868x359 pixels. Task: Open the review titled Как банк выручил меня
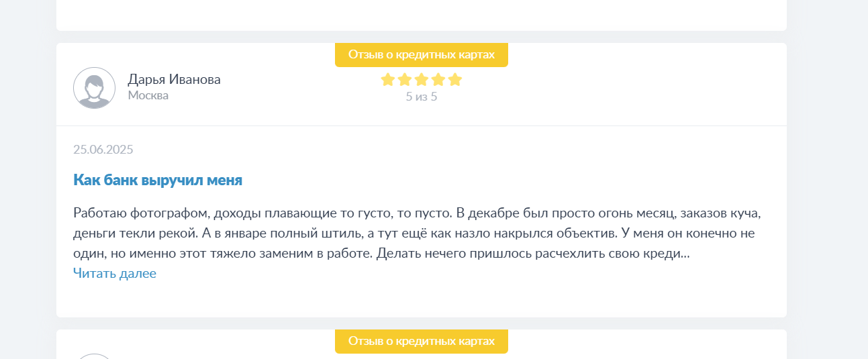[x=158, y=180]
